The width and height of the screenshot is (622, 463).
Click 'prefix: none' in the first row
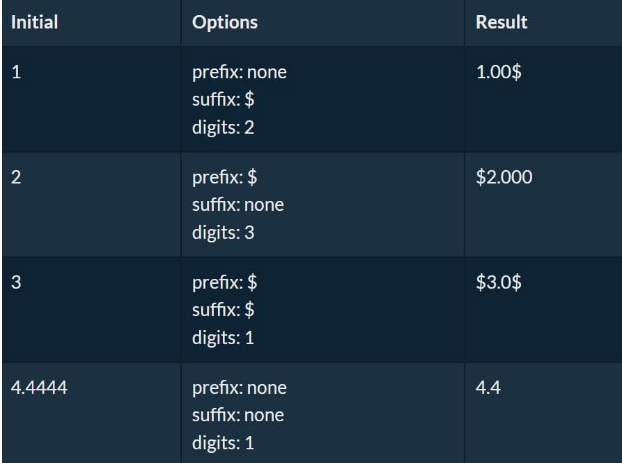coord(239,73)
